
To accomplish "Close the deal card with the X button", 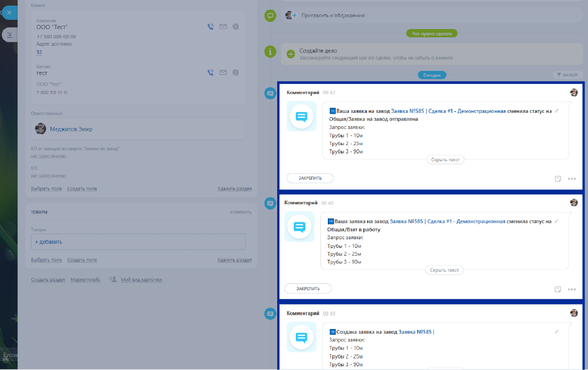I will coord(9,13).
